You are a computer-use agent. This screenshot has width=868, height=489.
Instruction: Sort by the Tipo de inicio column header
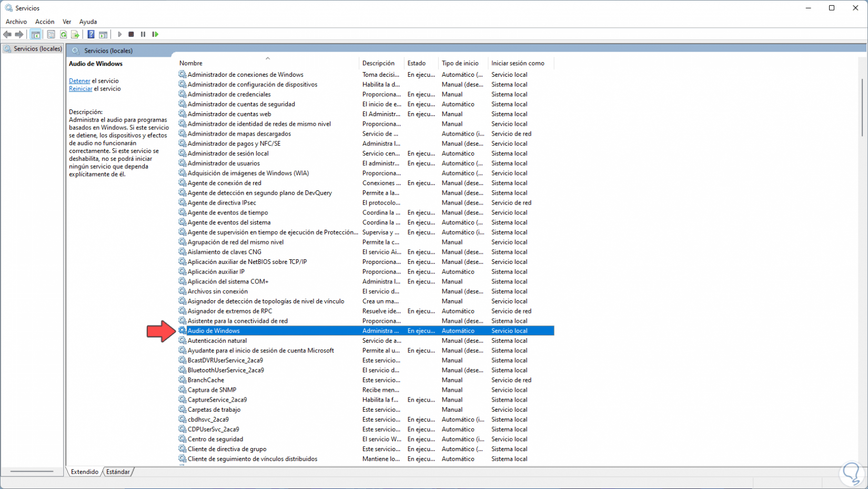(x=463, y=63)
